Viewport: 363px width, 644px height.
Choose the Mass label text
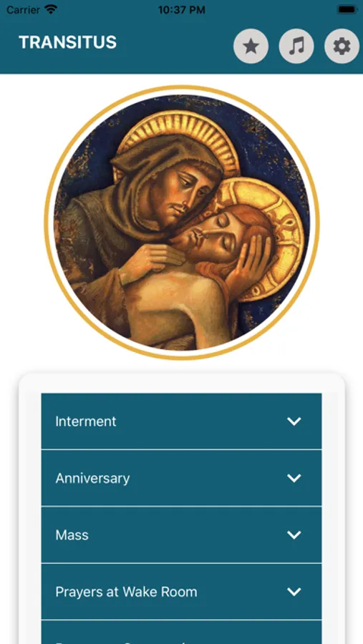[x=72, y=535]
